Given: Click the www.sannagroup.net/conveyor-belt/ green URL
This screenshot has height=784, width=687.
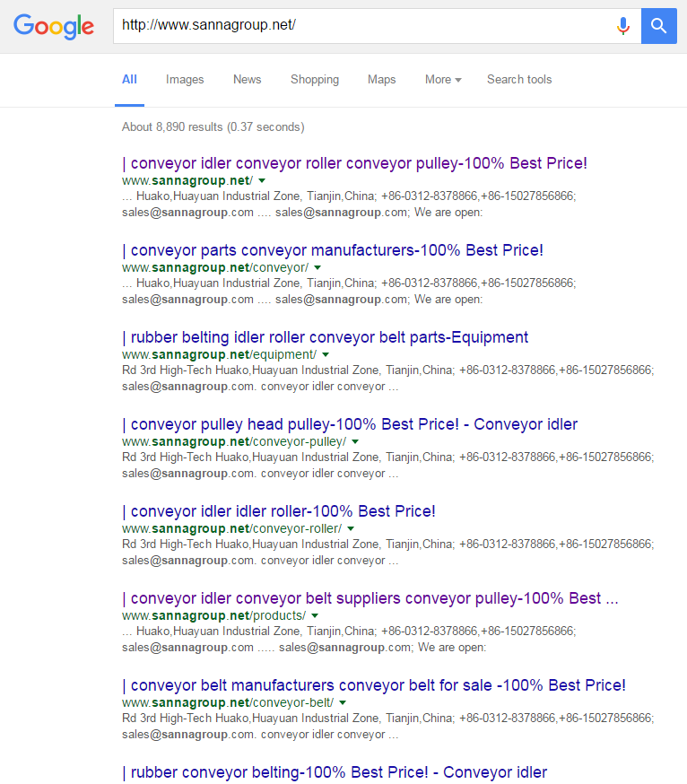Looking at the screenshot, I should pyautogui.click(x=228, y=702).
